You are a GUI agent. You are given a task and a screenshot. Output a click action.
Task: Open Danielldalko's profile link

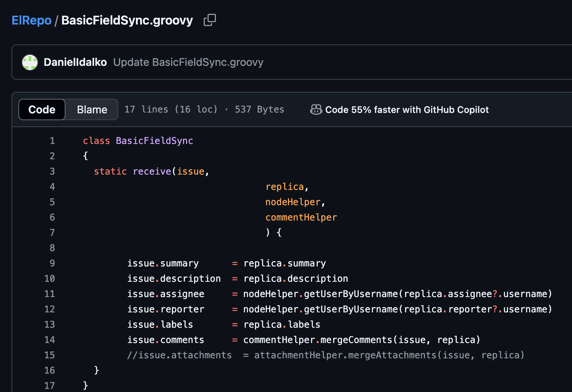(75, 62)
